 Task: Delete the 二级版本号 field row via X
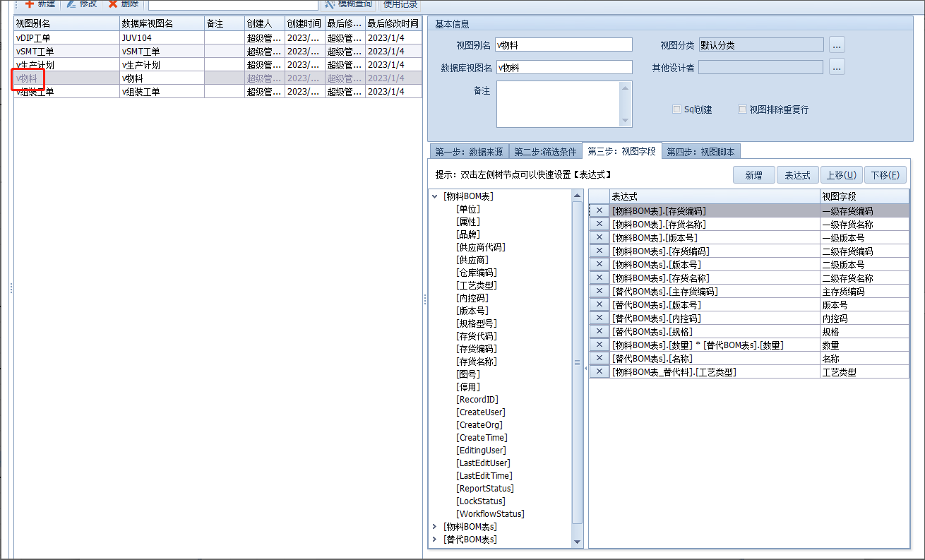[599, 264]
